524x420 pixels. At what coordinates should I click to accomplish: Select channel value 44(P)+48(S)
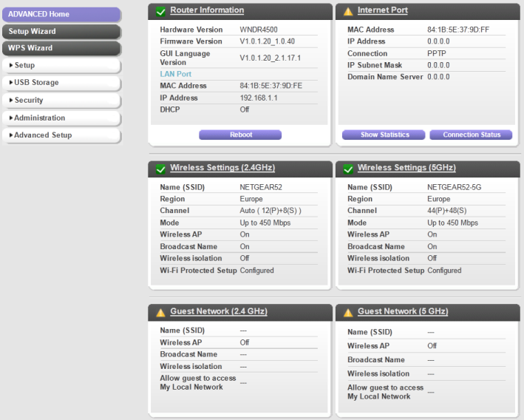(447, 211)
